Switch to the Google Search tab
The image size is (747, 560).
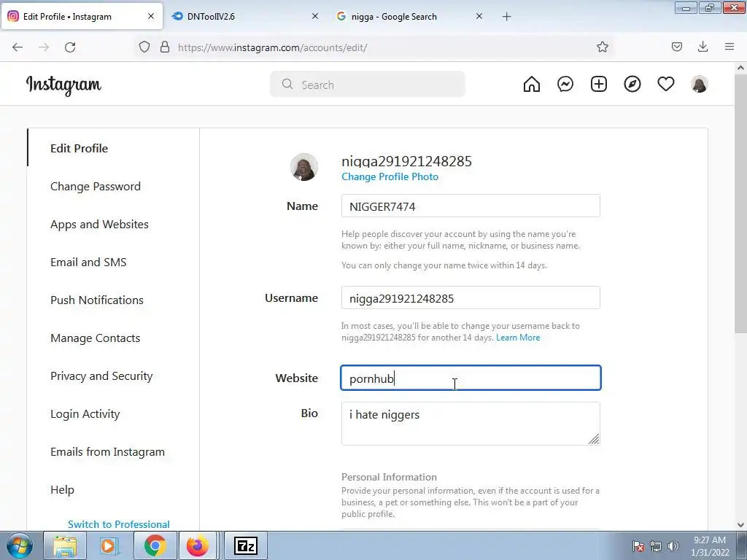click(x=410, y=17)
